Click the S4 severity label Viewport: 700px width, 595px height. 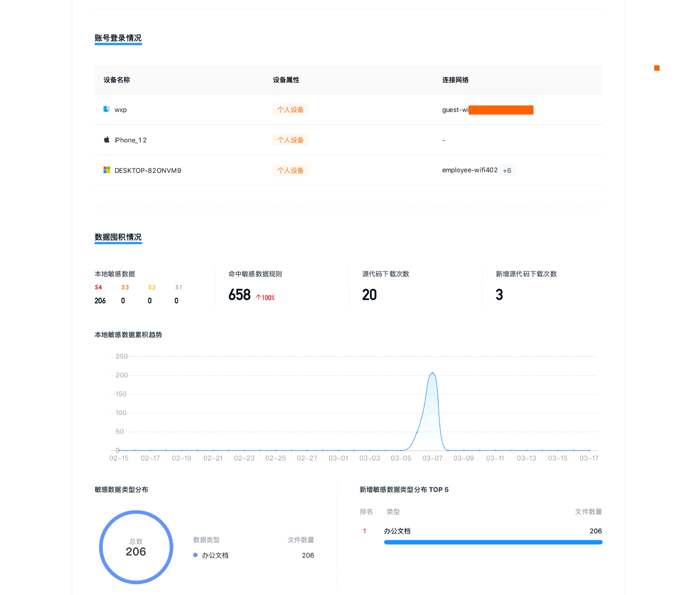[98, 287]
